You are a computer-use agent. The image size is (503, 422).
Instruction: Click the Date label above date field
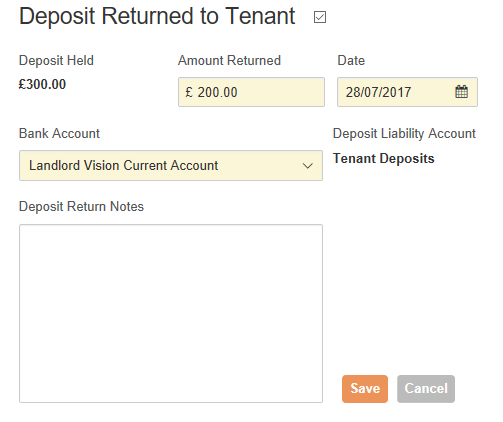pyautogui.click(x=351, y=61)
